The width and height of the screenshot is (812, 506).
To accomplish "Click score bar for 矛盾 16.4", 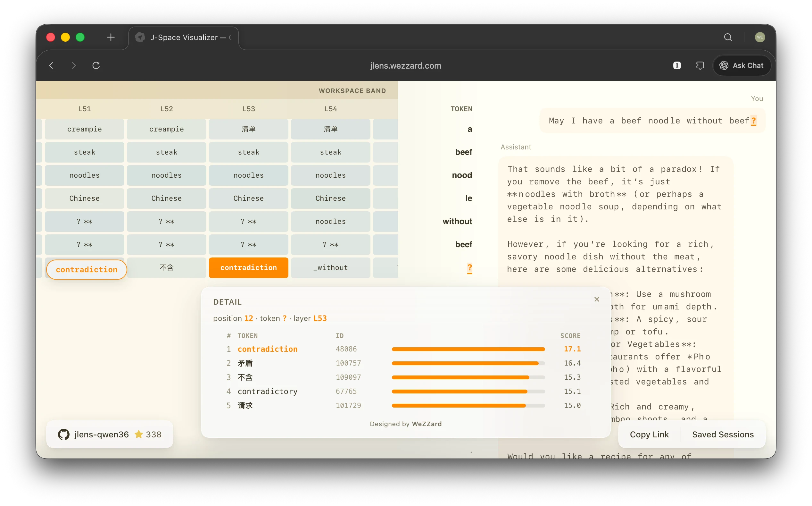I will [468, 363].
